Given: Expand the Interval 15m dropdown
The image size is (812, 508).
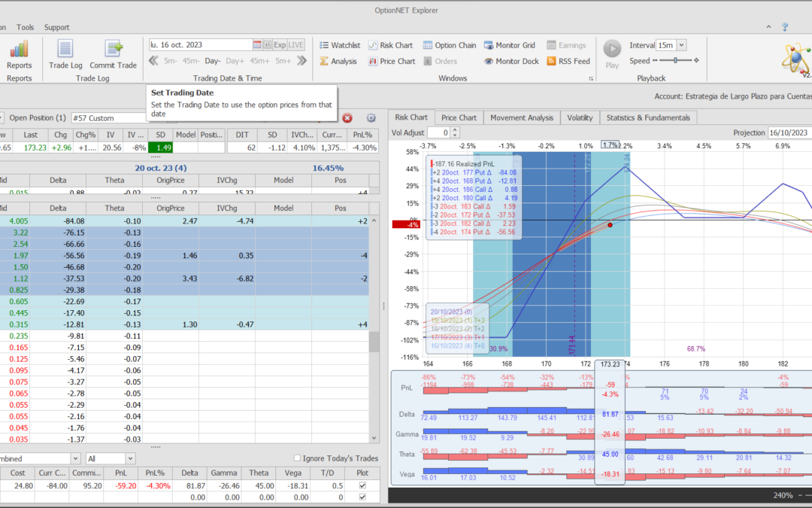Looking at the screenshot, I should tap(681, 45).
